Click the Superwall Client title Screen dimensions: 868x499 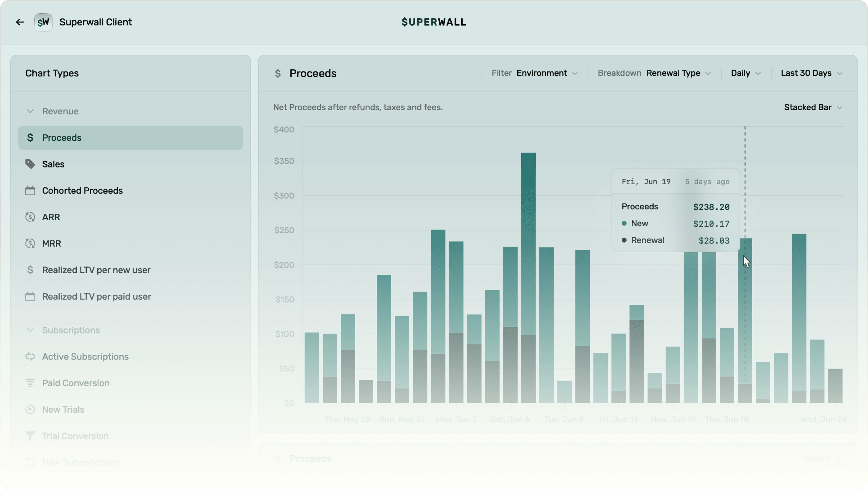coord(96,22)
